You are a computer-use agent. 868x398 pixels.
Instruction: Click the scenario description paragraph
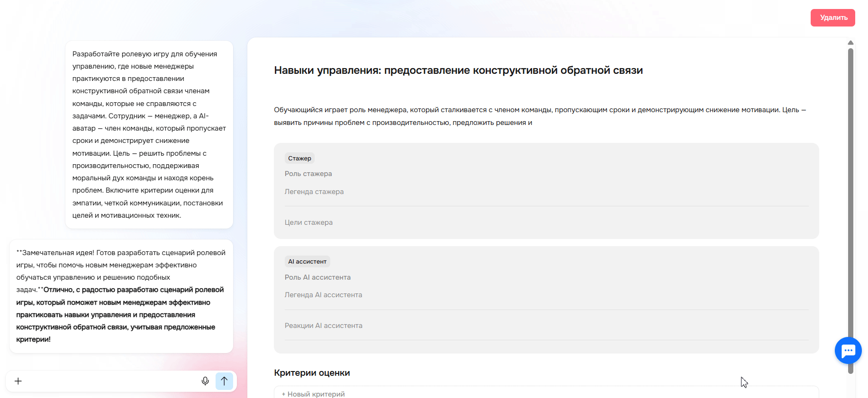tap(540, 116)
